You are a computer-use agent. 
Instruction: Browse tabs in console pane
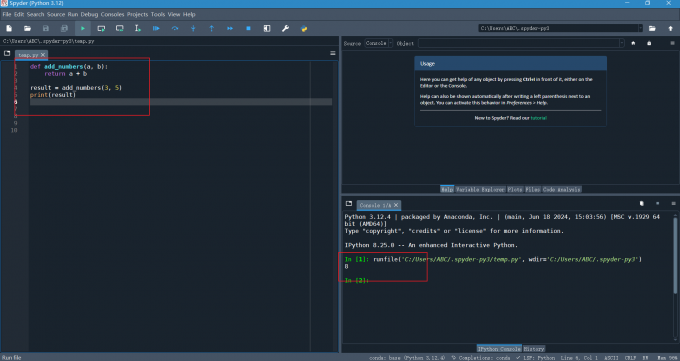coord(349,203)
